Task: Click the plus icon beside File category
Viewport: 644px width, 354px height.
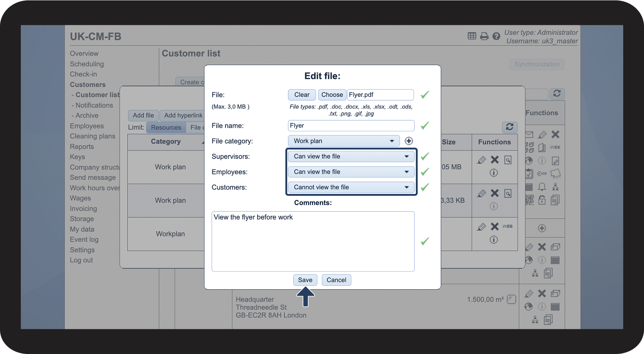Action: (x=409, y=141)
